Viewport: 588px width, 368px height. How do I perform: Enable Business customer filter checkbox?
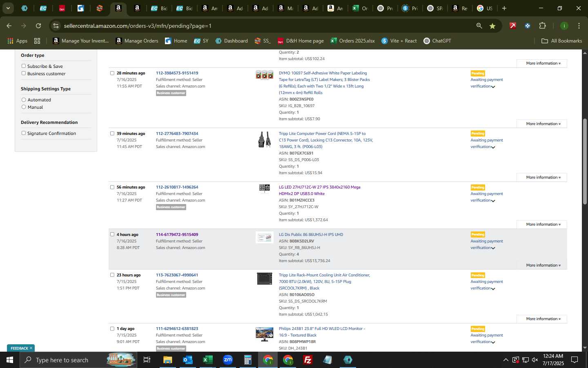(x=24, y=73)
